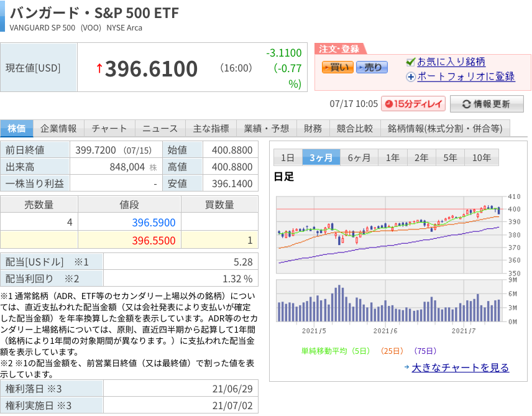Click ex-dividend date 21/06/29
The image size is (532, 416).
pyautogui.click(x=232, y=389)
